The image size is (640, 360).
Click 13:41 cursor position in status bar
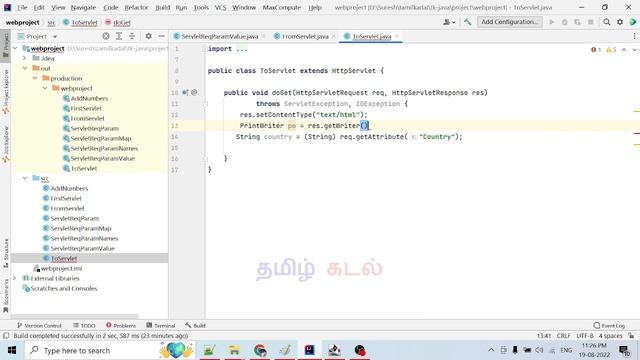[544, 336]
